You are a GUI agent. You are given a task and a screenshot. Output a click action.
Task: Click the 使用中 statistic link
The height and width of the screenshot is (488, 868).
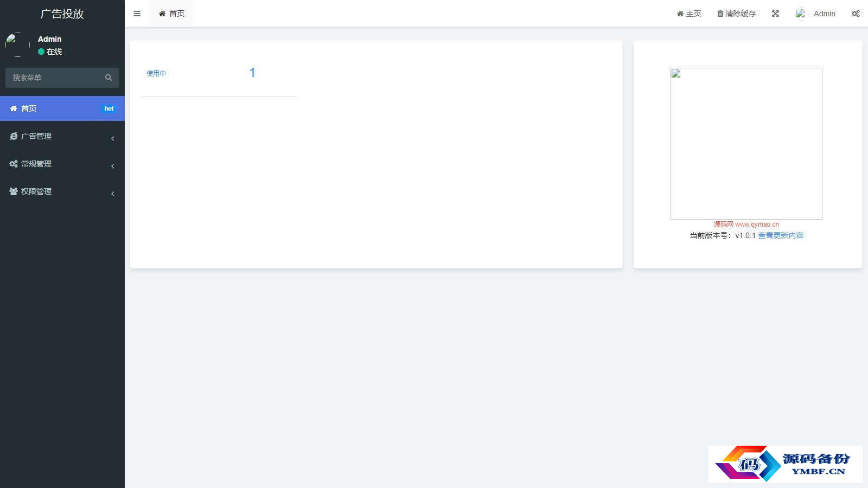pyautogui.click(x=156, y=73)
